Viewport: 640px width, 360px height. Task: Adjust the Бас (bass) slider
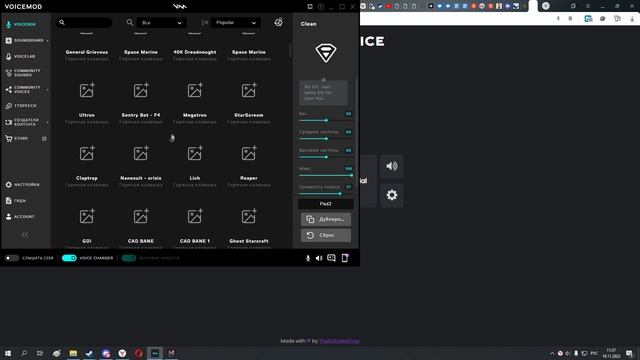pos(325,120)
